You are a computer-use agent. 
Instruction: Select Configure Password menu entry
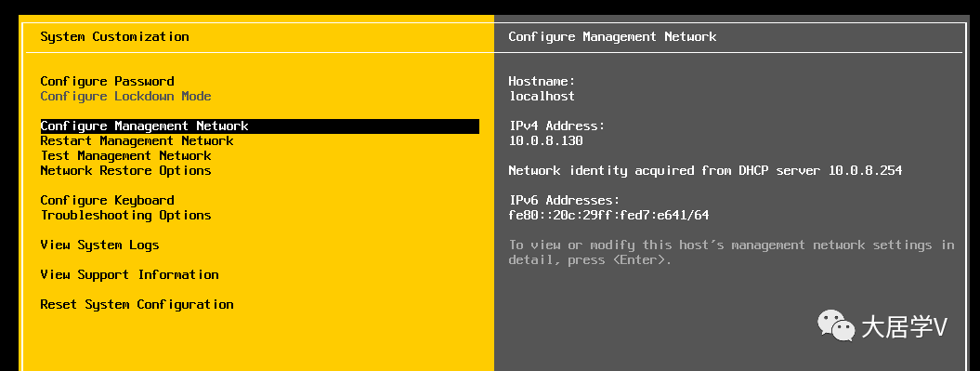point(108,81)
